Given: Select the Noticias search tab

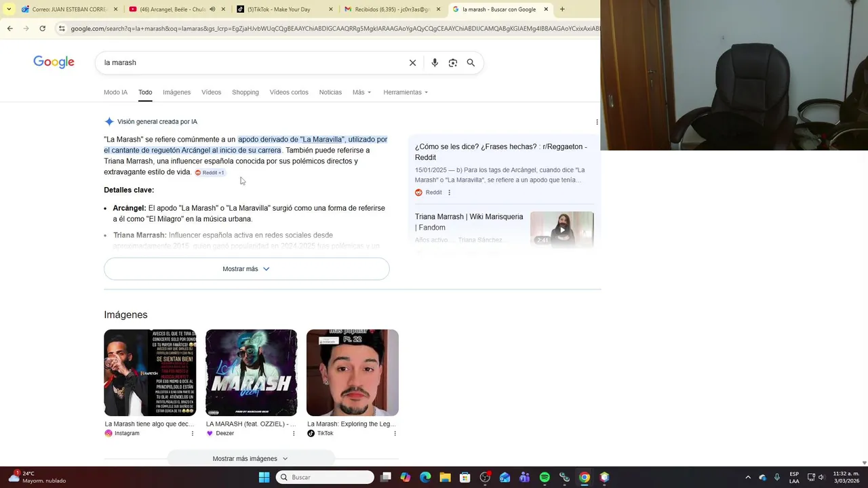Looking at the screenshot, I should click(x=330, y=92).
